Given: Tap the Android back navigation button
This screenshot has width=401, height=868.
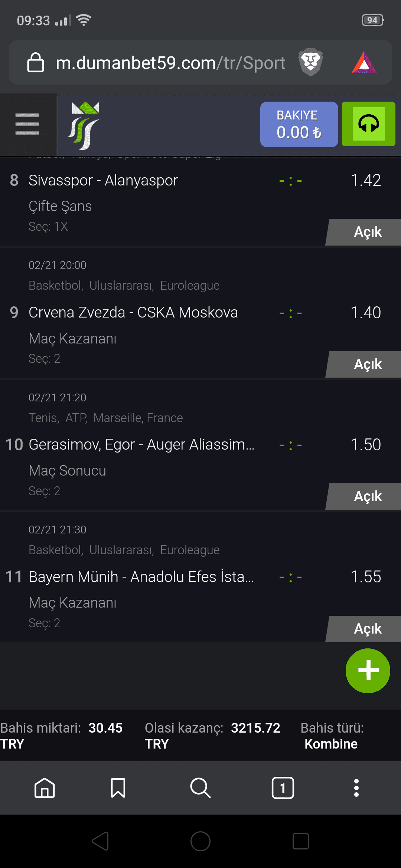Looking at the screenshot, I should (x=100, y=841).
